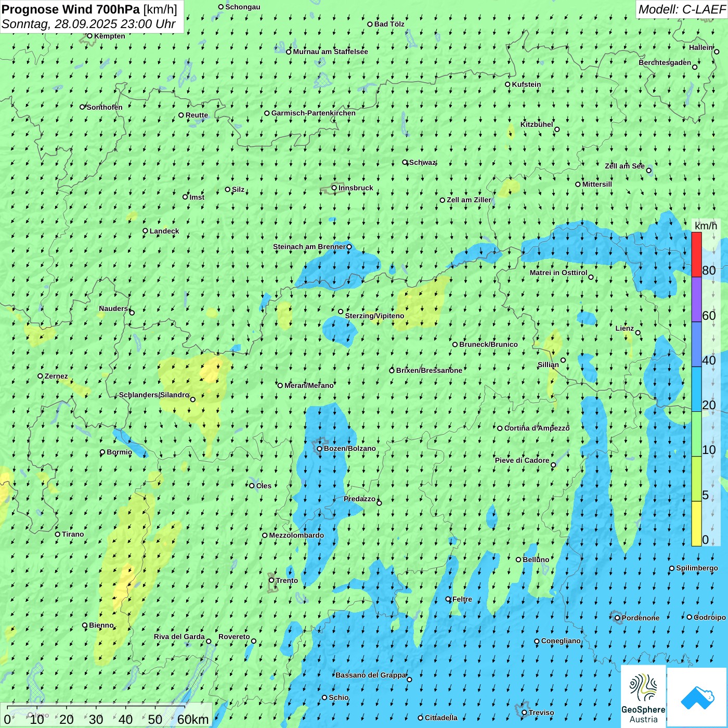Click the 'Berchtesgaden' label
This screenshot has height=728, width=728.
665,62
